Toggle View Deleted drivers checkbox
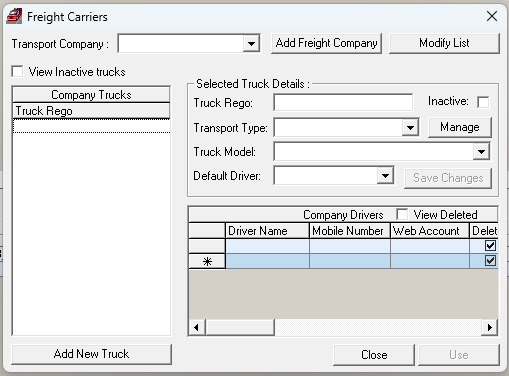 402,214
